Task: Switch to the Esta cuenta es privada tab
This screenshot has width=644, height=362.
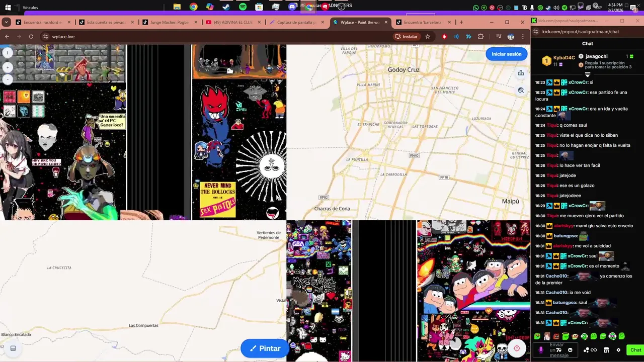Action: 106,23
